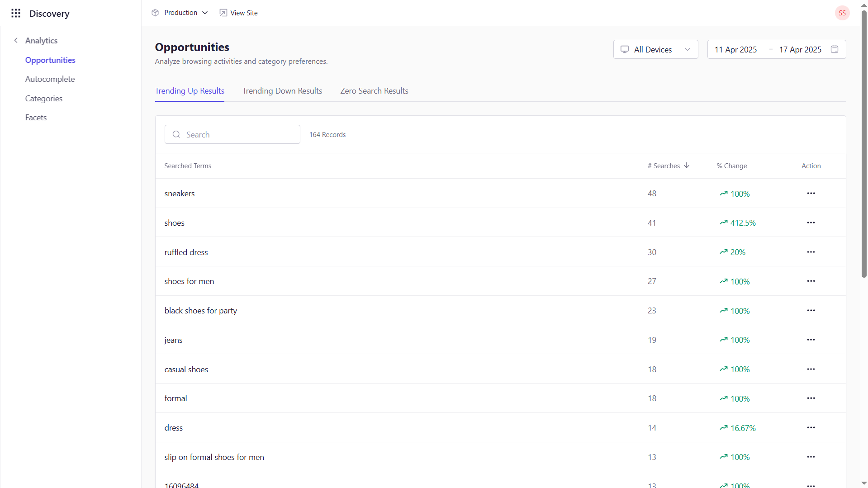Click the 16.67% change value
The height and width of the screenshot is (488, 868).
[743, 428]
